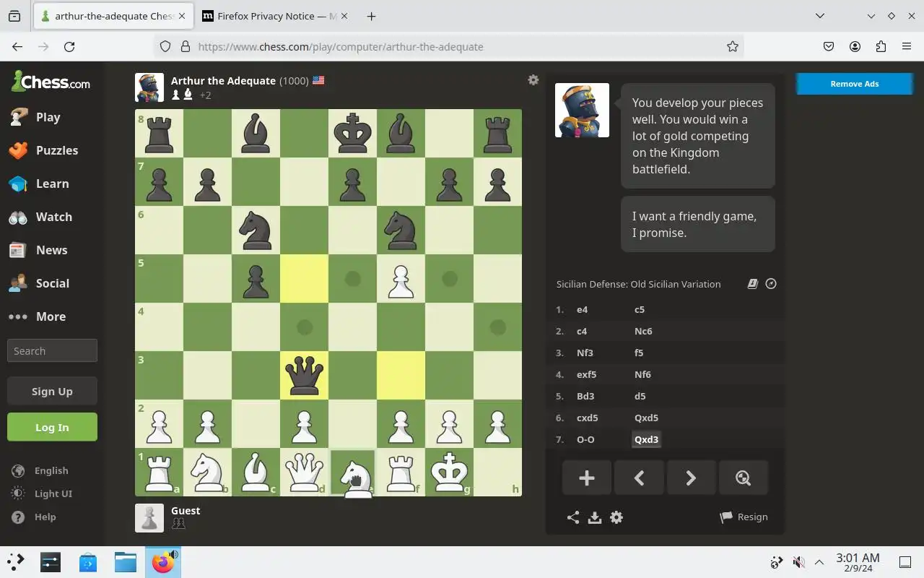Go back in browser history

tap(17, 46)
